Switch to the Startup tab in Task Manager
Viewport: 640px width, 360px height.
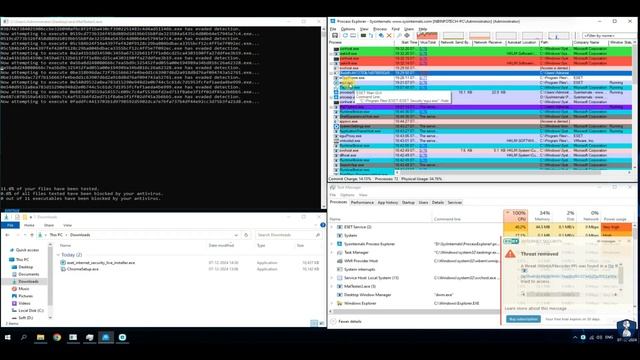pyautogui.click(x=408, y=202)
